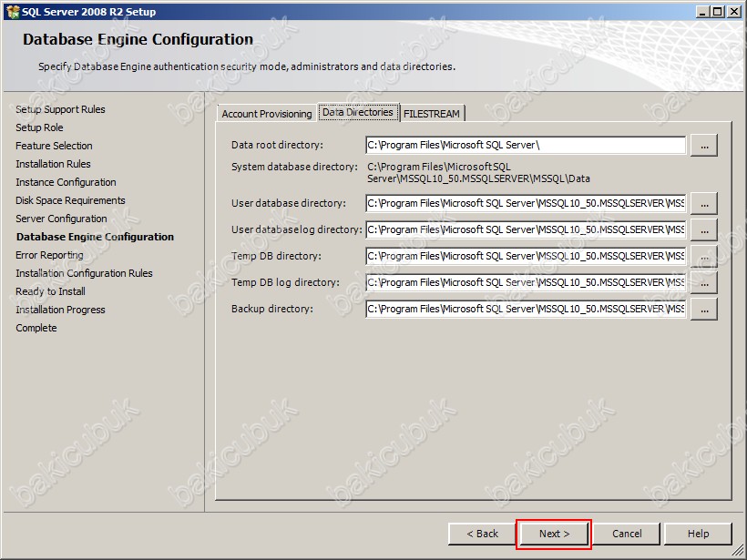Viewport: 747px width, 560px height.
Task: Maximize the SQL Server Setup window
Action: coord(717,12)
